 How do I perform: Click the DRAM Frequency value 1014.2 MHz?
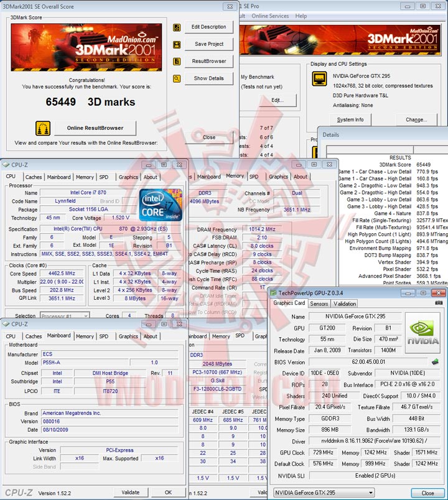click(262, 229)
